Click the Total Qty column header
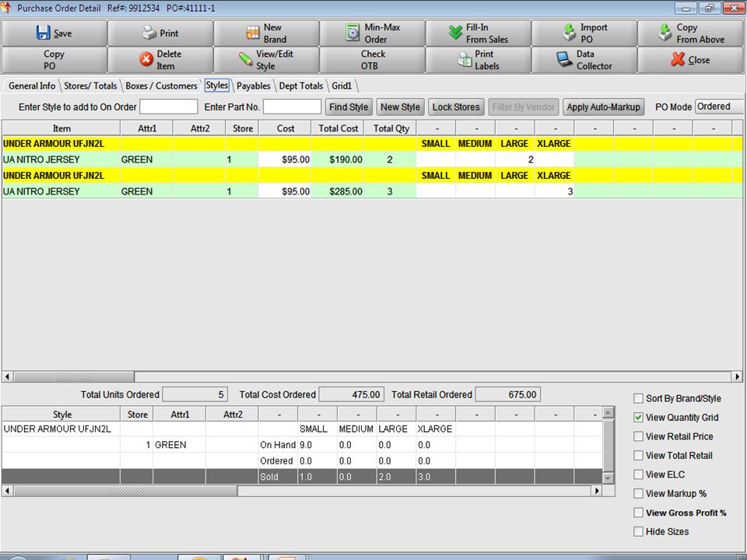Viewport: 747px width, 560px height. [391, 128]
